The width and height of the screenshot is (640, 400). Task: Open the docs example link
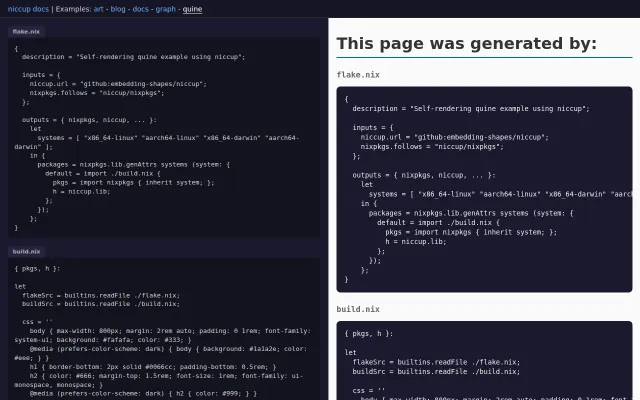[x=140, y=9]
